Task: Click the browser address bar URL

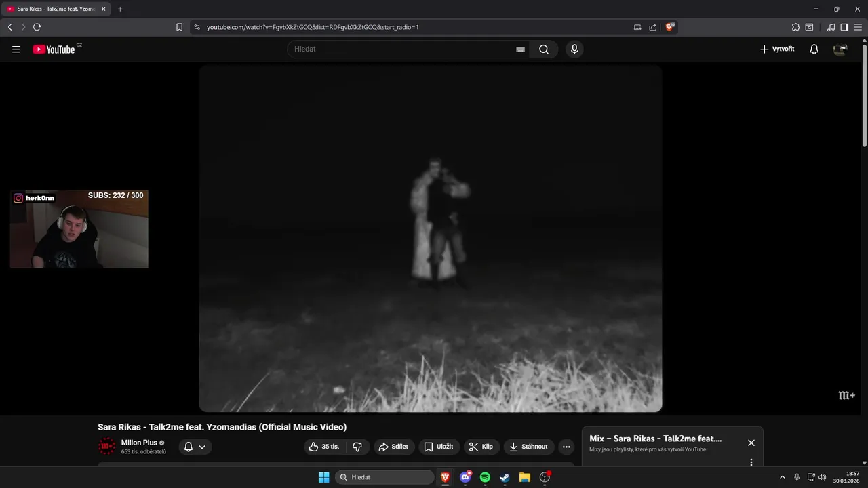Action: pos(313,27)
